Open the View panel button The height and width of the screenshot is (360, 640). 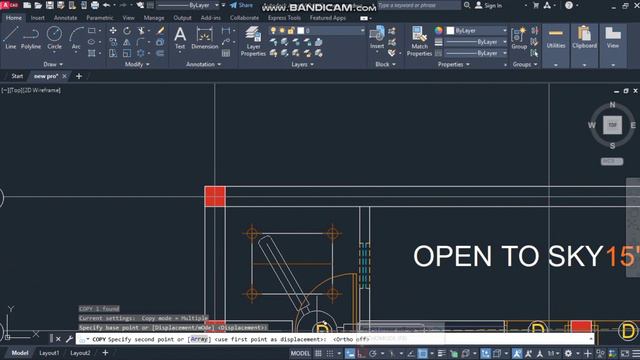coord(613,45)
